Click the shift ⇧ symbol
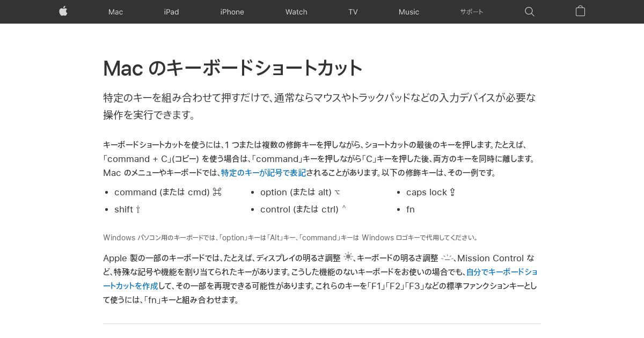This screenshot has height=338, width=644. coord(138,209)
